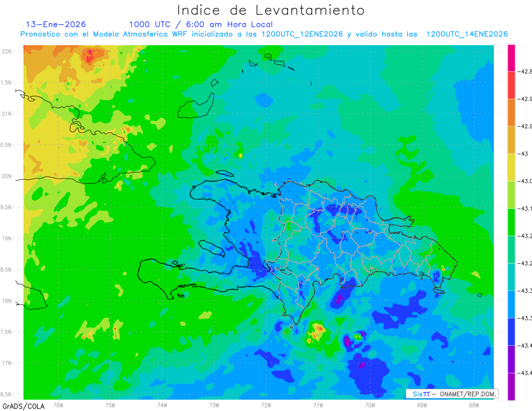The height and width of the screenshot is (411, 532).
Task: Click the "Indice de Levantamiento" title
Action: point(271,10)
